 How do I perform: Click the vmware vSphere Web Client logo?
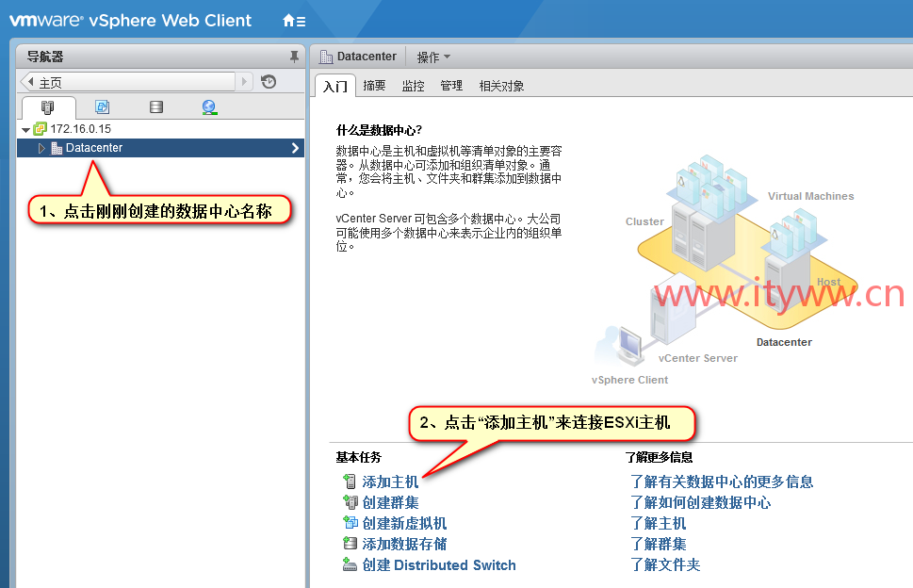[130, 21]
